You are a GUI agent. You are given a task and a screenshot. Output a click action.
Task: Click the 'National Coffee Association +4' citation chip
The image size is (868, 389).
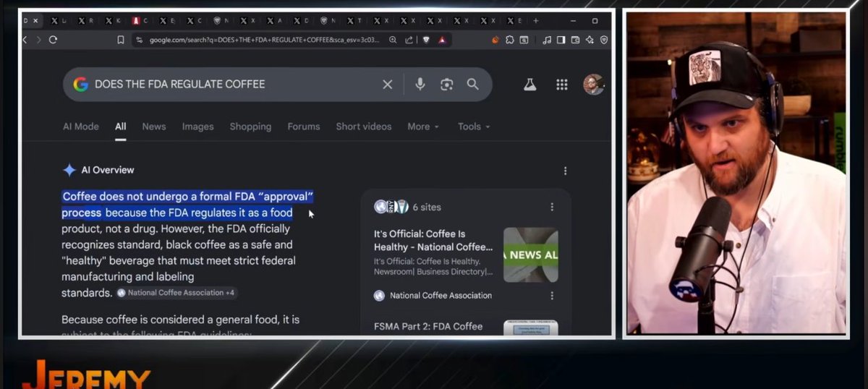pyautogui.click(x=176, y=293)
